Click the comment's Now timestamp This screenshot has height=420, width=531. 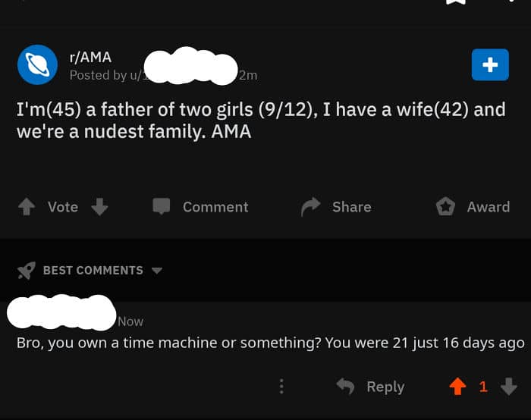click(130, 321)
